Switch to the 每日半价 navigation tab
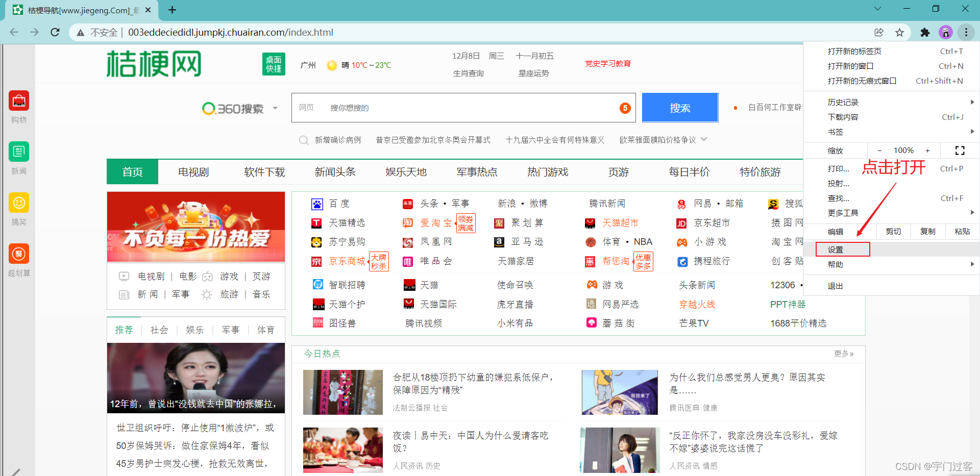Viewport: 980px width, 476px height. pyautogui.click(x=689, y=172)
